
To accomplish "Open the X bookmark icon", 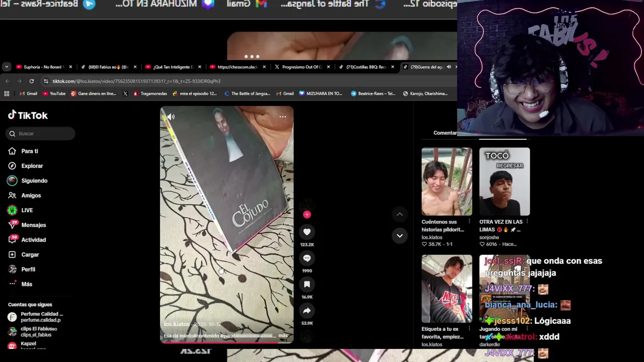I will [125, 94].
